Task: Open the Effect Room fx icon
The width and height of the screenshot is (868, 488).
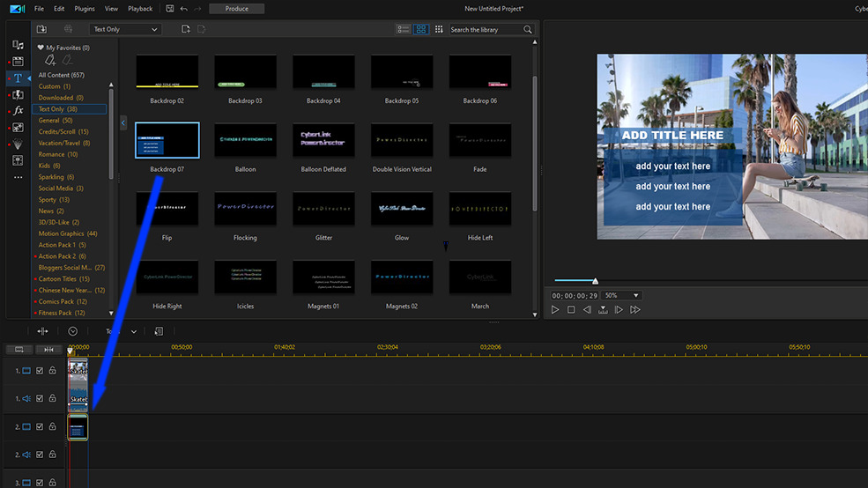Action: [19, 111]
